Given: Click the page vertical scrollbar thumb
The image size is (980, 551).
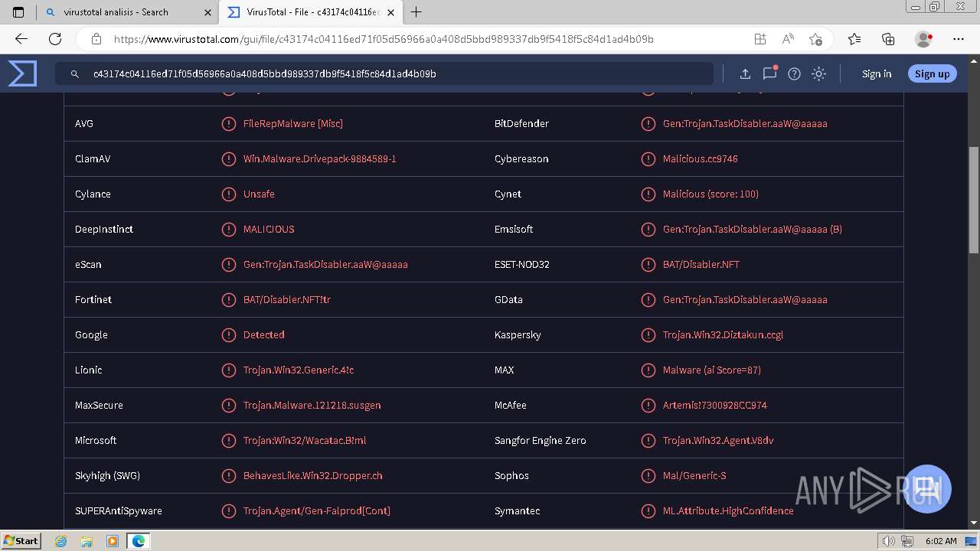Looking at the screenshot, I should pyautogui.click(x=974, y=199).
